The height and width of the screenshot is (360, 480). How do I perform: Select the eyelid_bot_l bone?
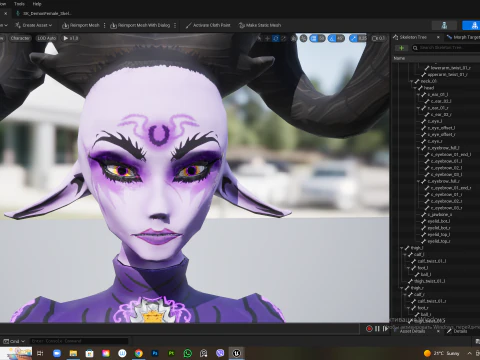tap(438, 221)
